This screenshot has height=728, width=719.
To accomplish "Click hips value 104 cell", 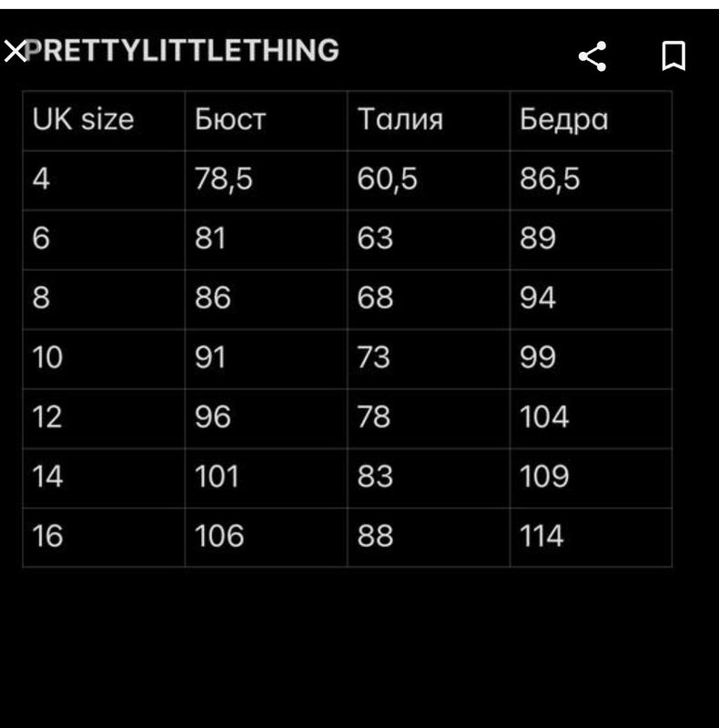I will pos(591,419).
